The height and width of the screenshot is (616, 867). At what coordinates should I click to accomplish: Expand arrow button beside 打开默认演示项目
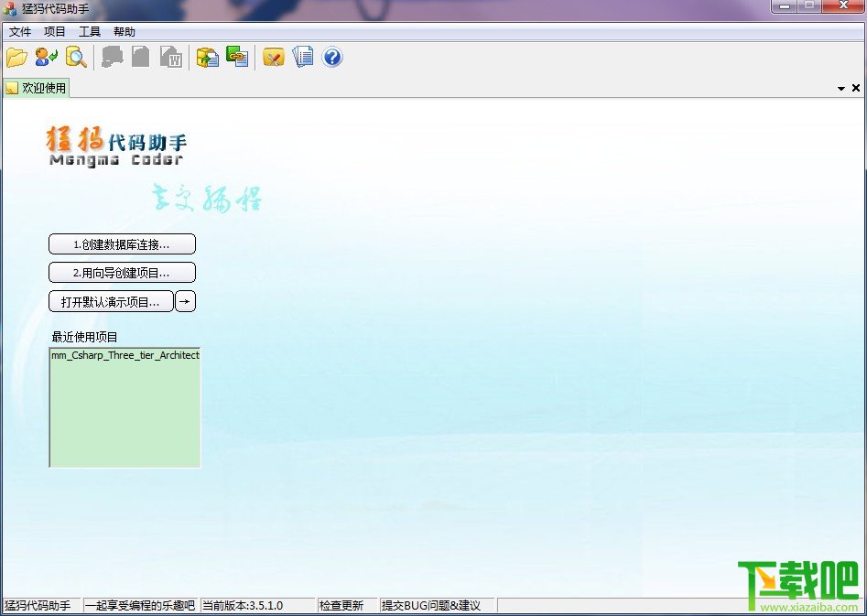tap(185, 301)
